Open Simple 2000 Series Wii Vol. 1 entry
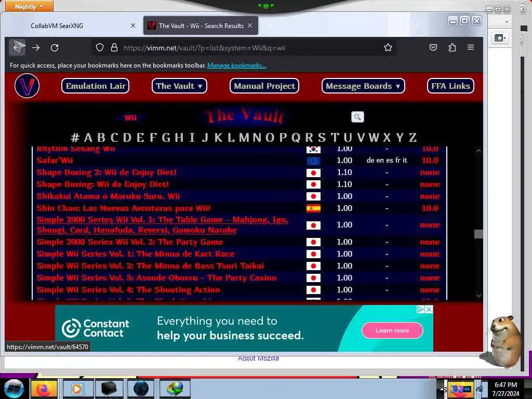 tap(162, 224)
